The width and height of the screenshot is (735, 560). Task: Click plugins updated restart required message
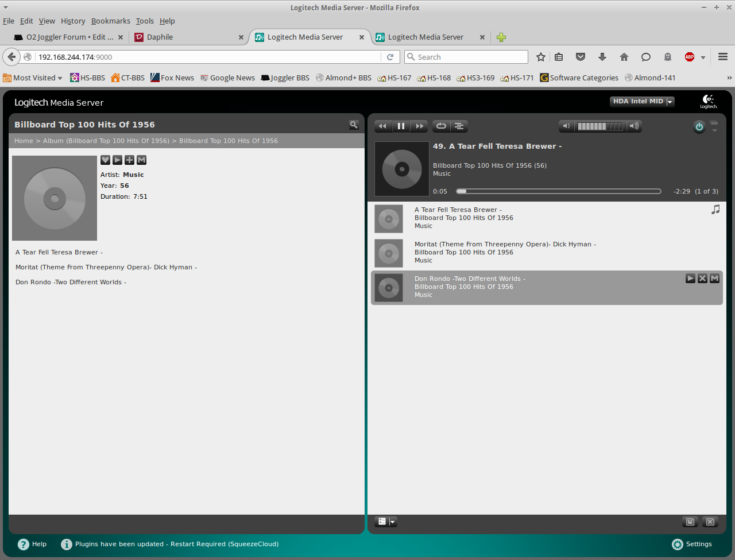(x=177, y=544)
